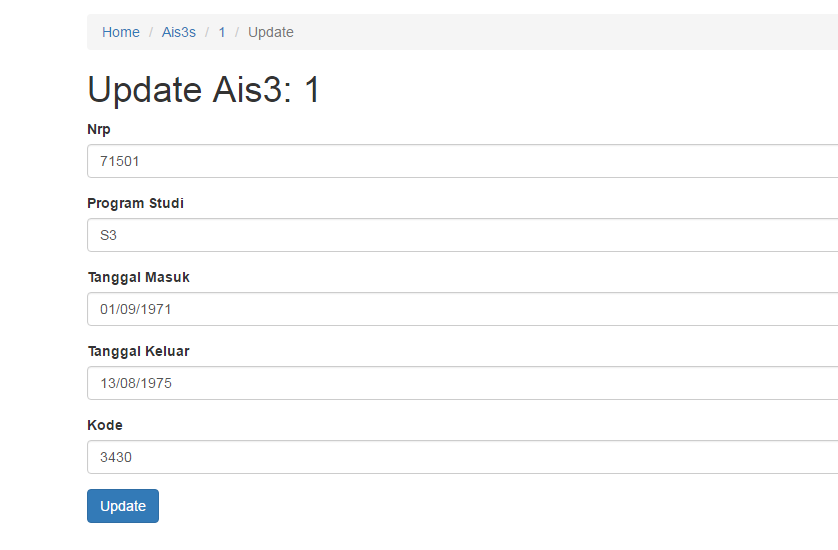Image resolution: width=838 pixels, height=550 pixels.
Task: Click the Update breadcrumb text
Action: [x=271, y=32]
